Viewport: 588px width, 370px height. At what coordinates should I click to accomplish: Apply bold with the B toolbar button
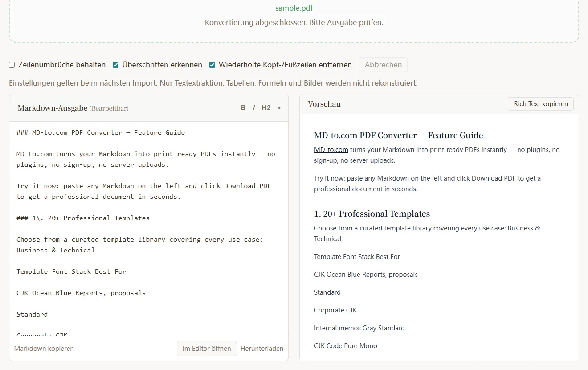pyautogui.click(x=243, y=108)
